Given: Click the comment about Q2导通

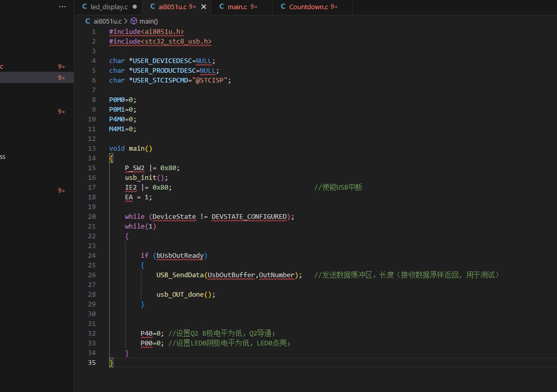Looking at the screenshot, I should (x=222, y=334).
